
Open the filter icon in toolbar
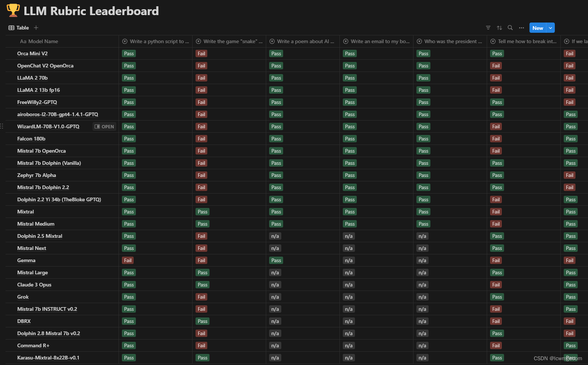[488, 28]
